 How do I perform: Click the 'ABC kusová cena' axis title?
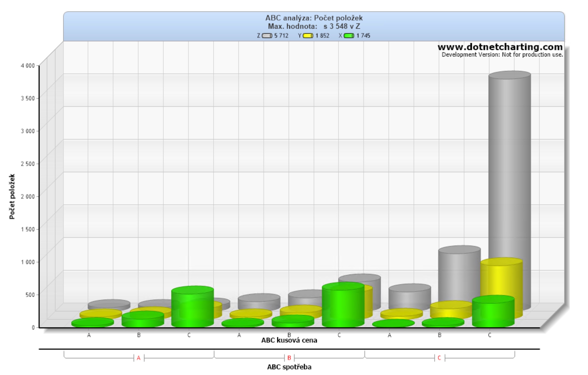(289, 340)
